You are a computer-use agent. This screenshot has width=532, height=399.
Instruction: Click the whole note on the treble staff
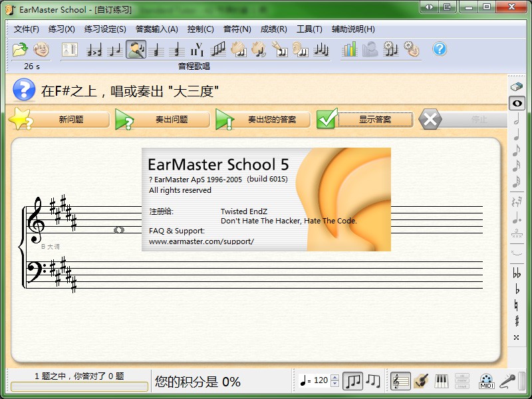tap(119, 230)
